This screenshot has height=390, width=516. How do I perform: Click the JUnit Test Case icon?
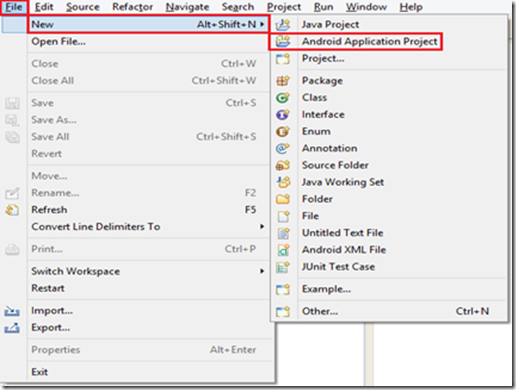283,267
